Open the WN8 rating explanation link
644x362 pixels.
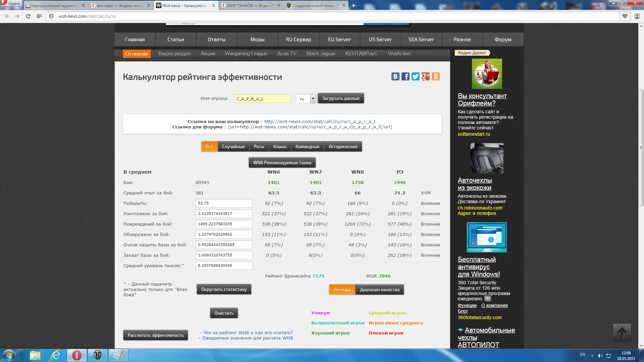pyautogui.click(x=248, y=333)
